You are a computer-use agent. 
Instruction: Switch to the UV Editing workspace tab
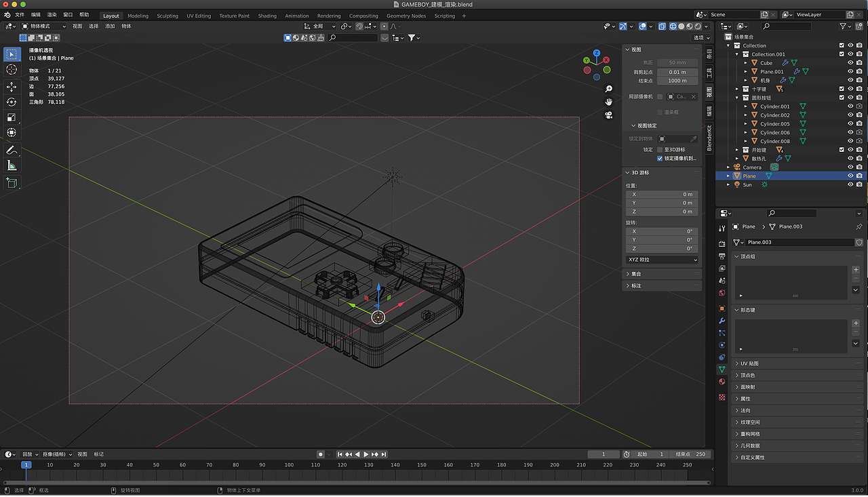click(x=199, y=16)
